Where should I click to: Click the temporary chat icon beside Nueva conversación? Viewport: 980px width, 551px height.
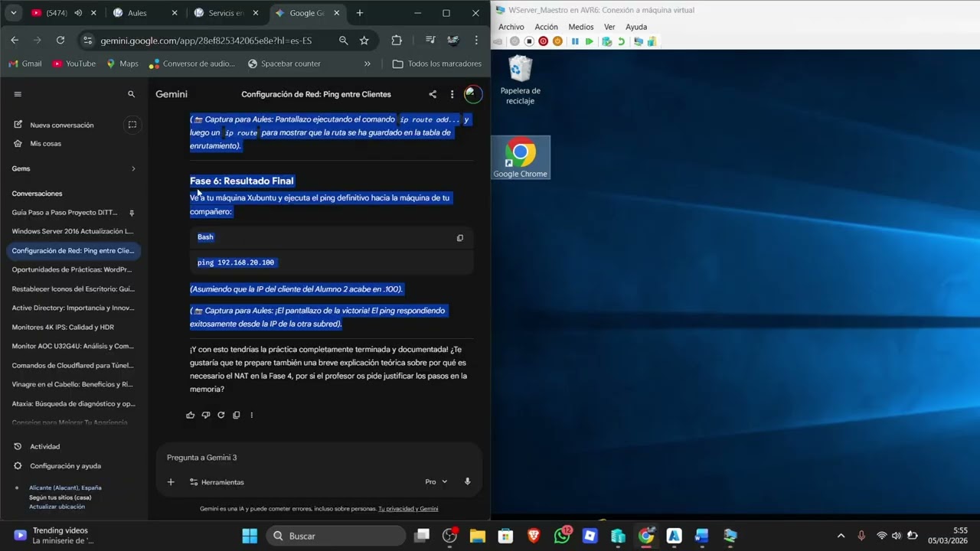[132, 125]
